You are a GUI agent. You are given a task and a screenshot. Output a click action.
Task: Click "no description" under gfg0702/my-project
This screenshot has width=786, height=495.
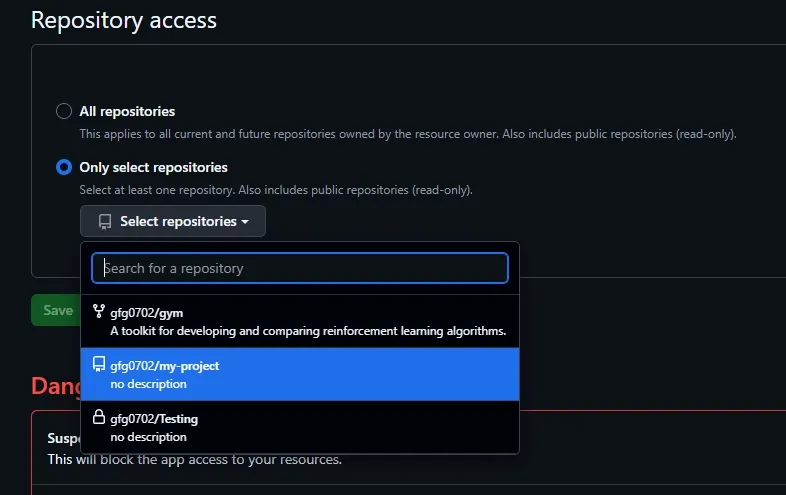(x=148, y=384)
